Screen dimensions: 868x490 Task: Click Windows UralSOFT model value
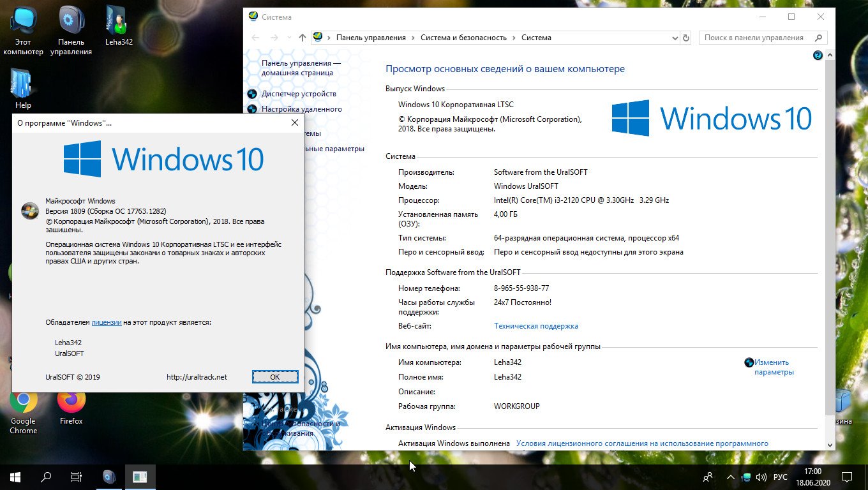coord(526,186)
